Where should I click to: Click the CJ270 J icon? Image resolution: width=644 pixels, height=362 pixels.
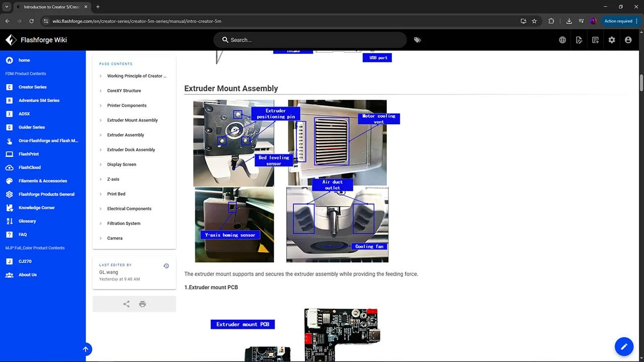click(x=9, y=261)
